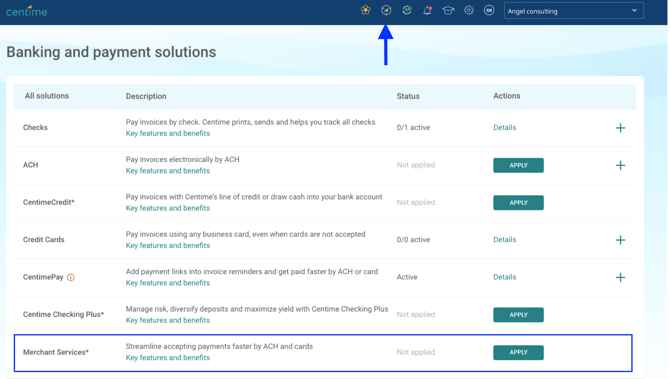The image size is (670, 379).
Task: Open Key features and benefits for Checks
Action: (x=168, y=133)
